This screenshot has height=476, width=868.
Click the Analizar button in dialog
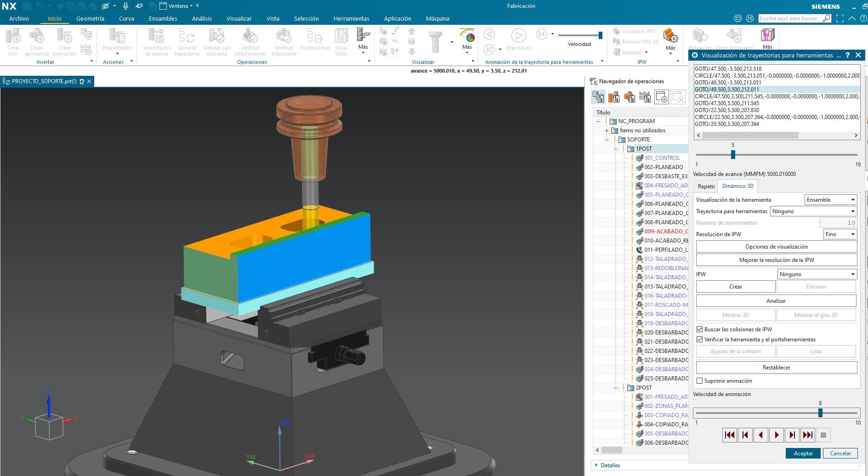coord(776,301)
